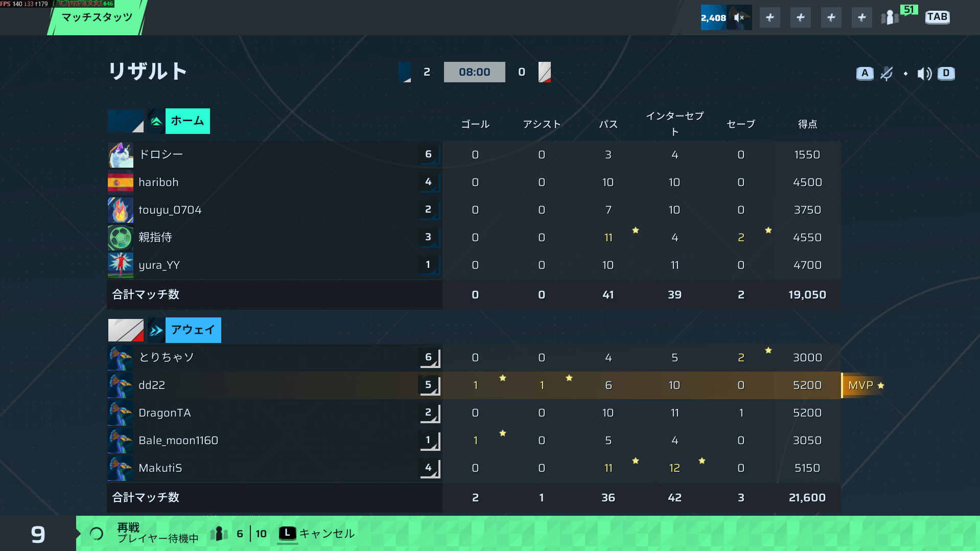980x551 pixels.
Task: Toggle the voice chat speaker icon
Action: pyautogui.click(x=924, y=74)
